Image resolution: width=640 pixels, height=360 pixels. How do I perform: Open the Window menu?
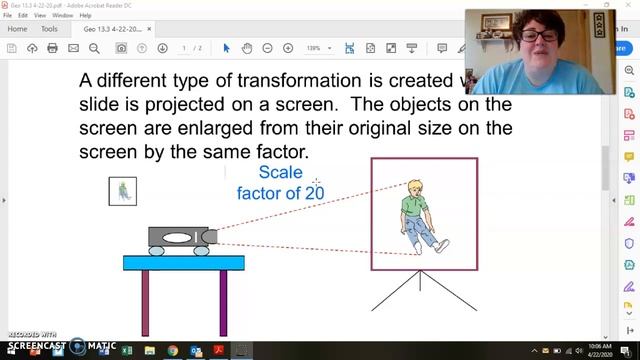62,15
